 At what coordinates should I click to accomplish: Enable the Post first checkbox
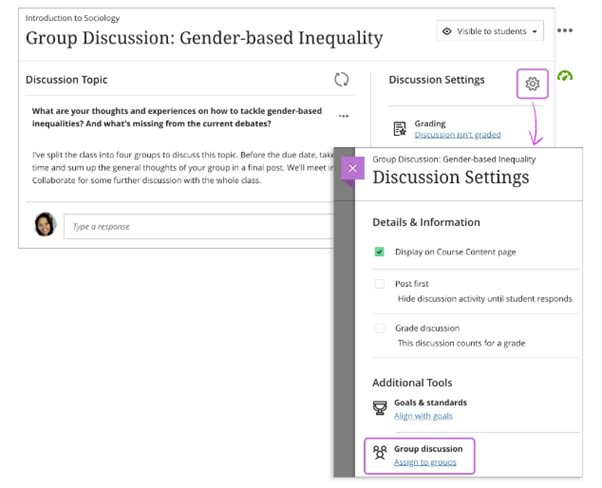click(380, 284)
